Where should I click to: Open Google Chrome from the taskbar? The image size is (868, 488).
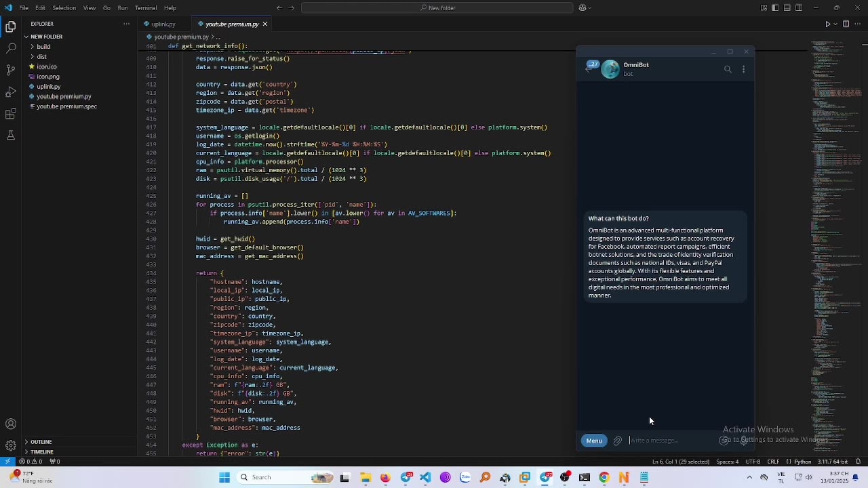click(x=604, y=478)
